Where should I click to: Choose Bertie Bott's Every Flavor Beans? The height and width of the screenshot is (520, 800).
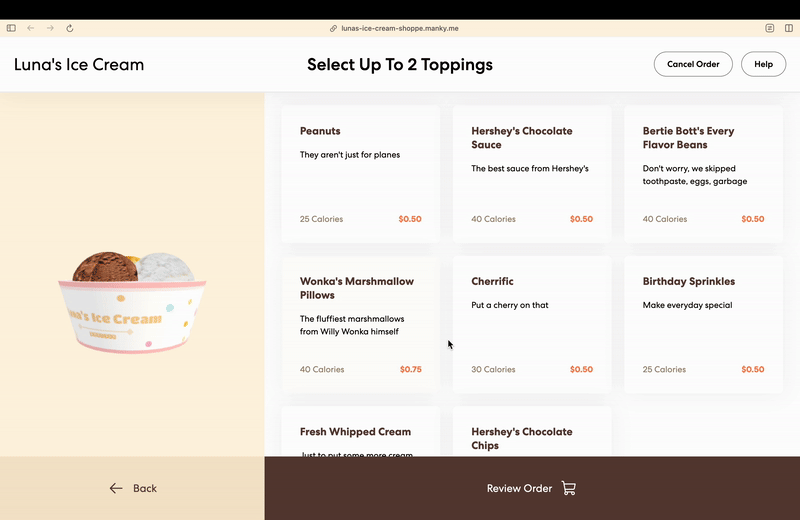[704, 174]
